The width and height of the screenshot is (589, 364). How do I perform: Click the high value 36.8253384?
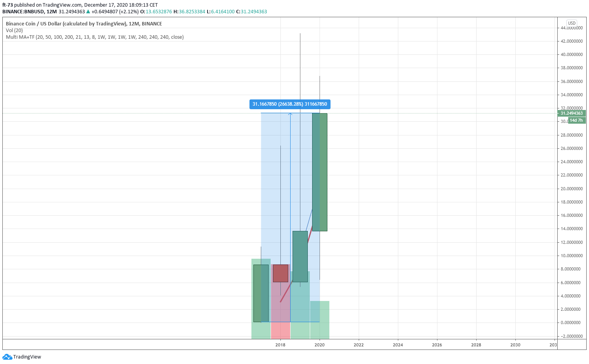coord(192,11)
